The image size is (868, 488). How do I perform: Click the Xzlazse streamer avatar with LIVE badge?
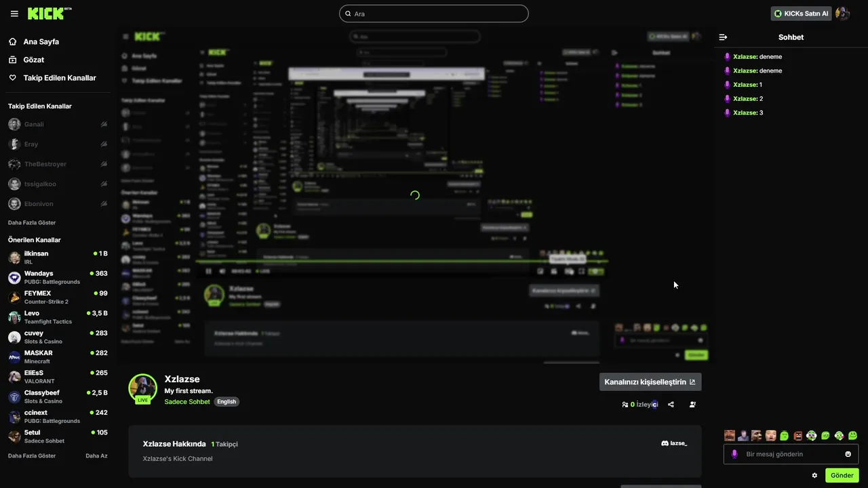[143, 388]
